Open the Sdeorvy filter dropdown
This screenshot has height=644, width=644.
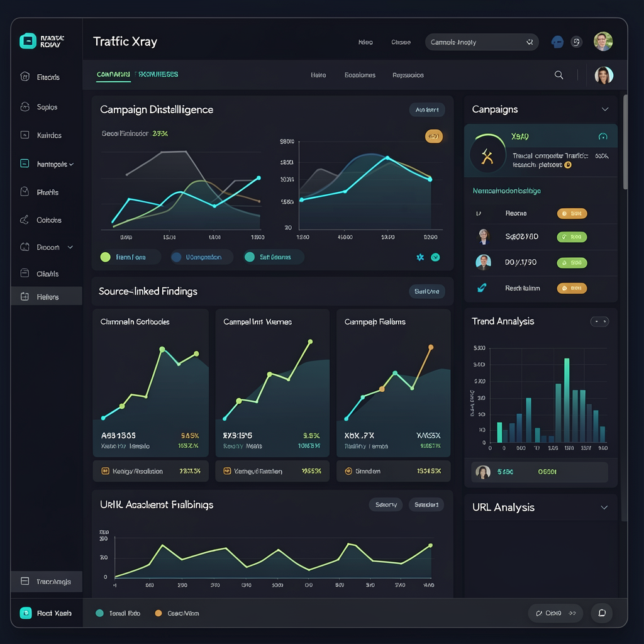386,504
